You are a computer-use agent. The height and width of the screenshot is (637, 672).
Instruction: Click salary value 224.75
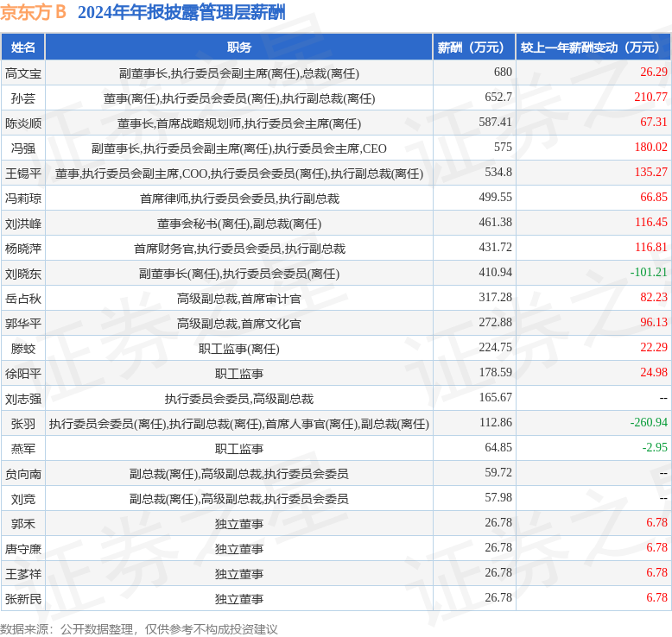[x=495, y=347]
